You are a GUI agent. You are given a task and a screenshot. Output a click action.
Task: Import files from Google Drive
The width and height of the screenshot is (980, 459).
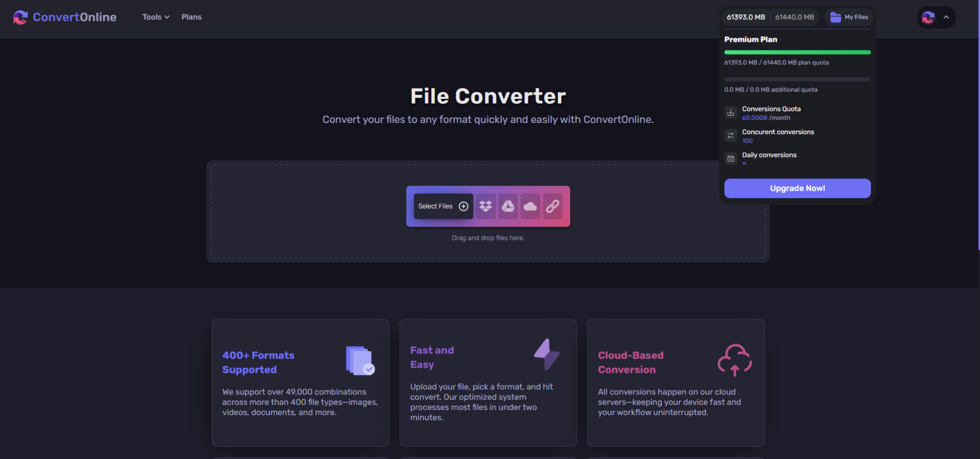508,206
